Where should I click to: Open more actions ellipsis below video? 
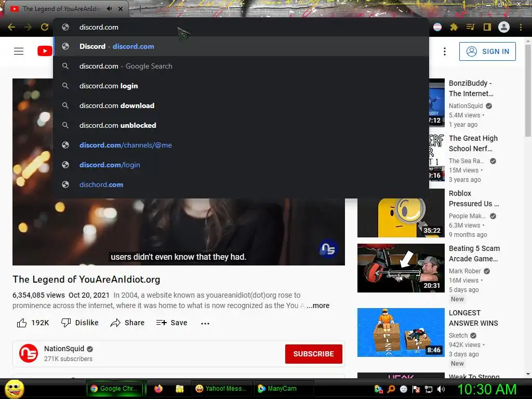point(205,323)
